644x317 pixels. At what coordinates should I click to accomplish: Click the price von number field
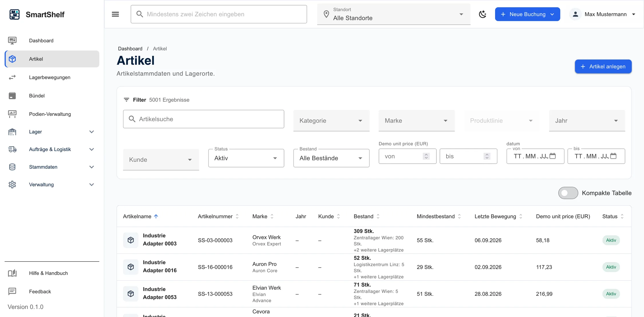tap(407, 156)
